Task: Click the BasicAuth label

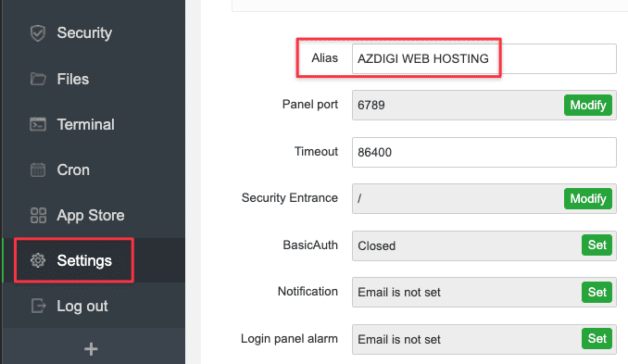Action: (x=310, y=245)
